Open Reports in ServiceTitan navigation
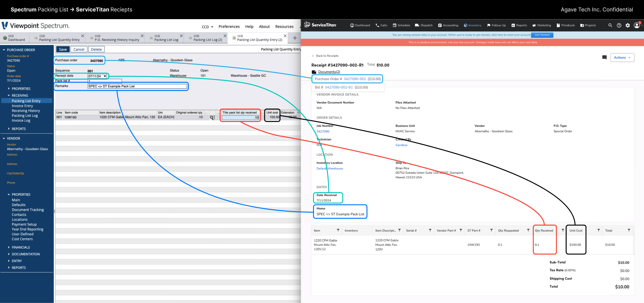Image resolution: width=644 pixels, height=303 pixels. (519, 25)
